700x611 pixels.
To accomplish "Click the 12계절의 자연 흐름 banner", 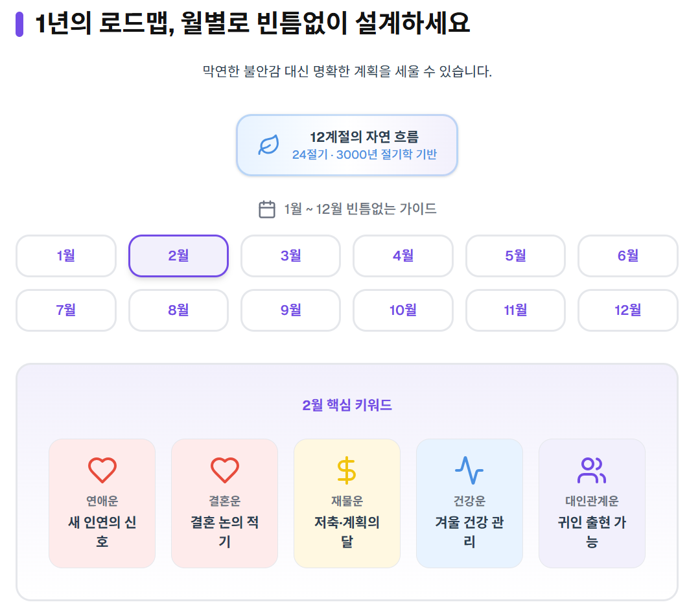I will point(347,145).
